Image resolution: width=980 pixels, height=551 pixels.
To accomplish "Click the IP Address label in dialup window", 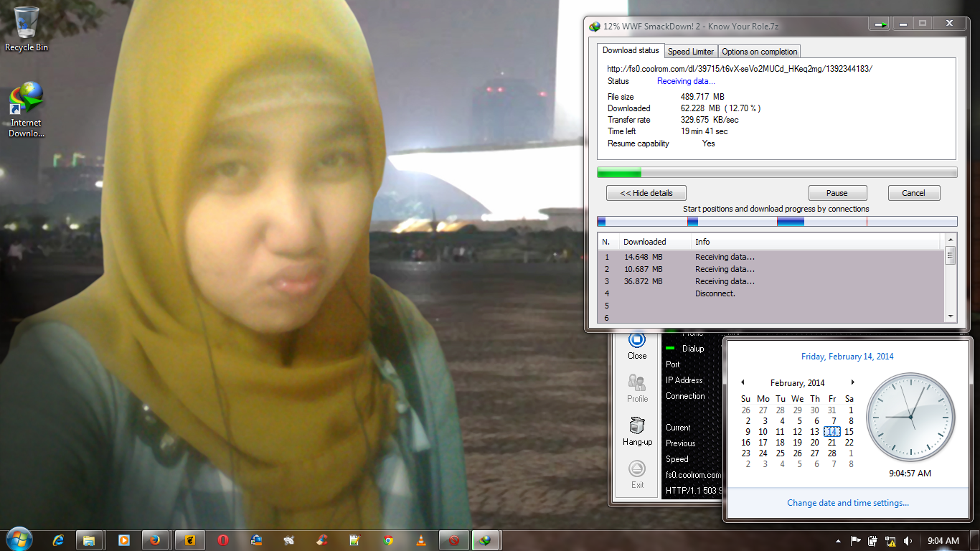I will coord(684,380).
